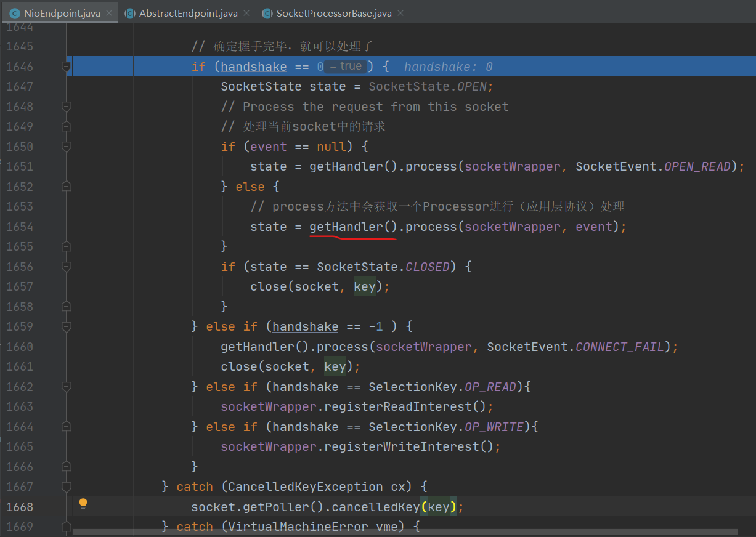Toggle the else fold marker at line 1652
This screenshot has width=756, height=537.
pyautogui.click(x=67, y=187)
